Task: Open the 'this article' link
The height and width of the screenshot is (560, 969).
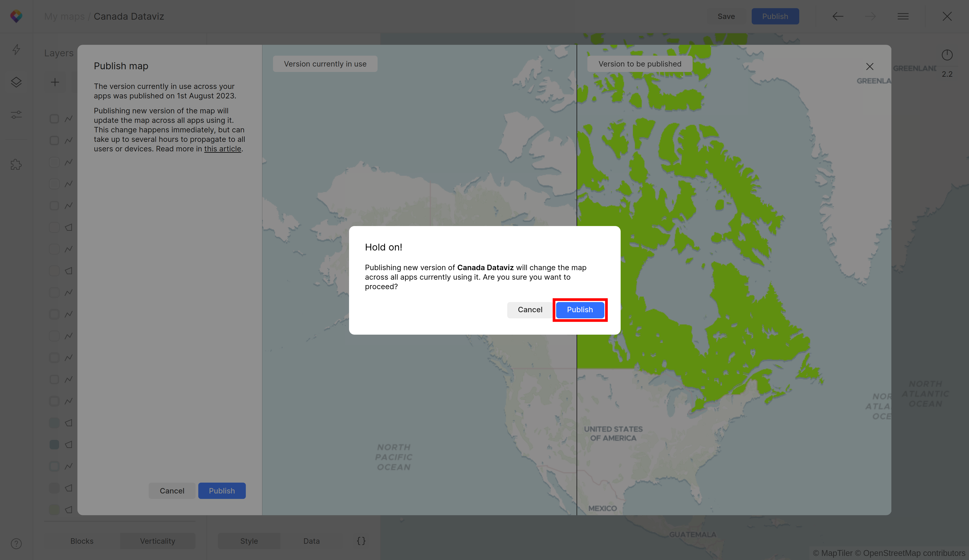Action: coord(222,149)
